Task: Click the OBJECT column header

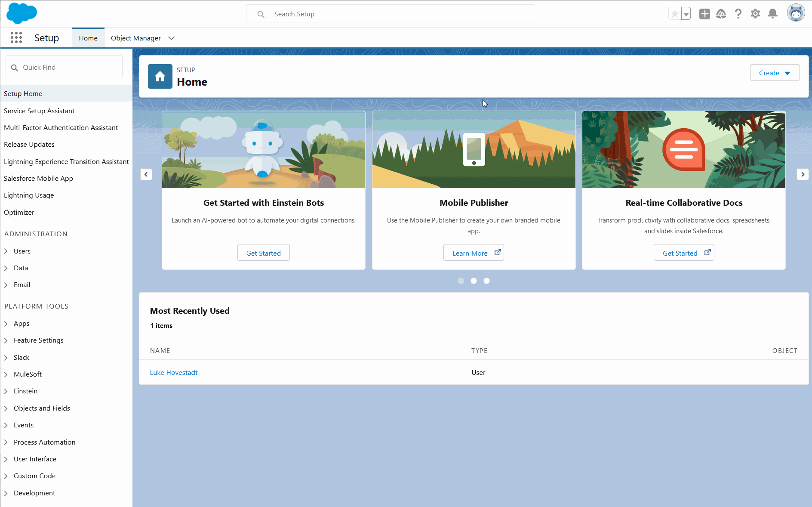Action: tap(785, 351)
